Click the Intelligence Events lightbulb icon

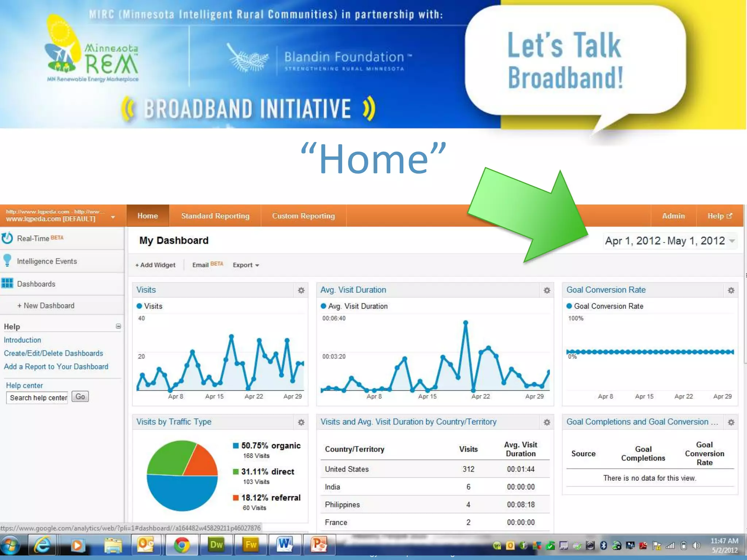click(x=7, y=261)
